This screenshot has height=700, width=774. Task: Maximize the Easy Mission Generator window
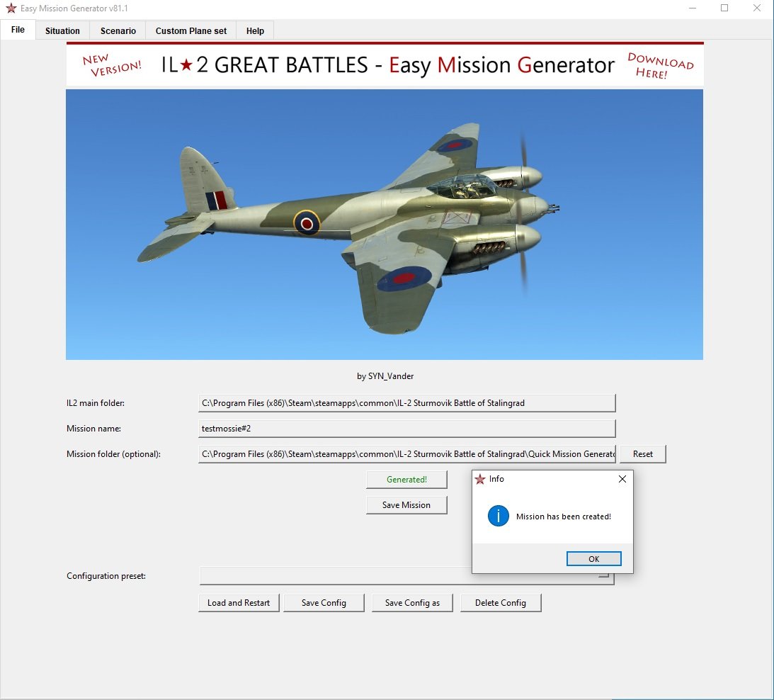(x=724, y=9)
